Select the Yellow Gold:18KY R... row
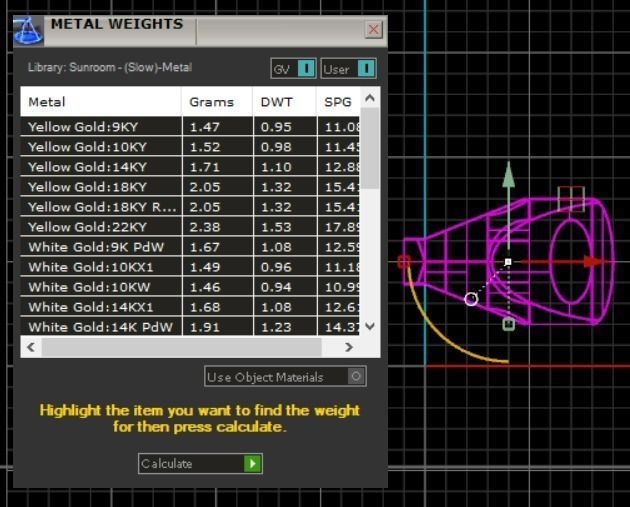This screenshot has width=630, height=507. tap(190, 207)
